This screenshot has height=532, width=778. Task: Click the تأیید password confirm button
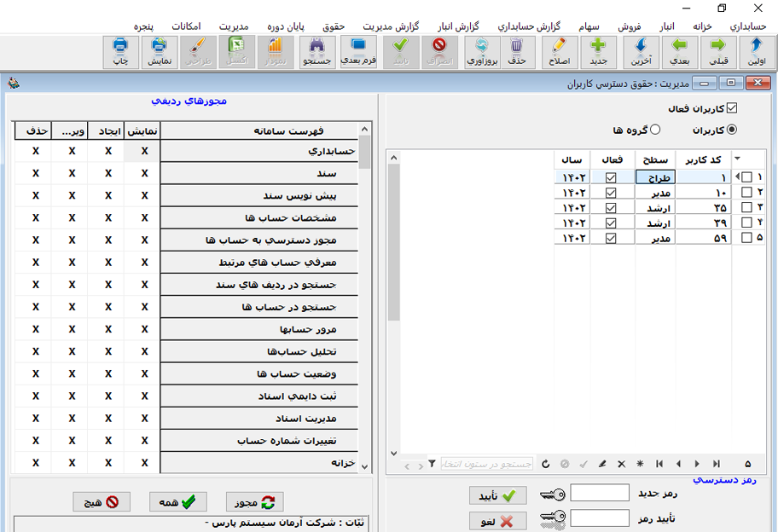click(498, 495)
